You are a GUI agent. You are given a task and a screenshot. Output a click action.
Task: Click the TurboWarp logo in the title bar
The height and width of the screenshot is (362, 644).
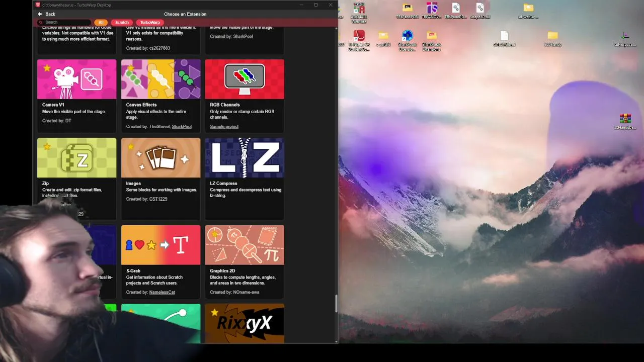point(38,5)
